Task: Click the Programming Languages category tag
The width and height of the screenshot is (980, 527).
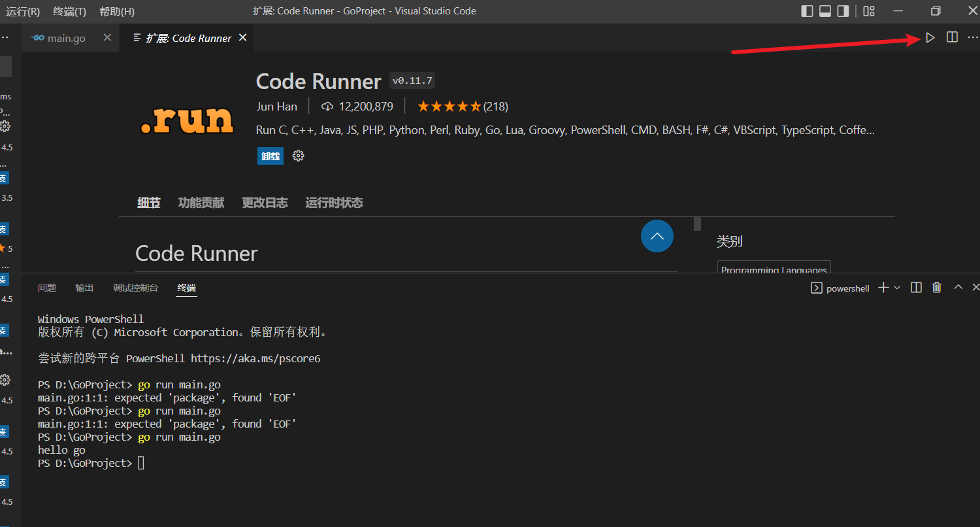Action: 774,267
